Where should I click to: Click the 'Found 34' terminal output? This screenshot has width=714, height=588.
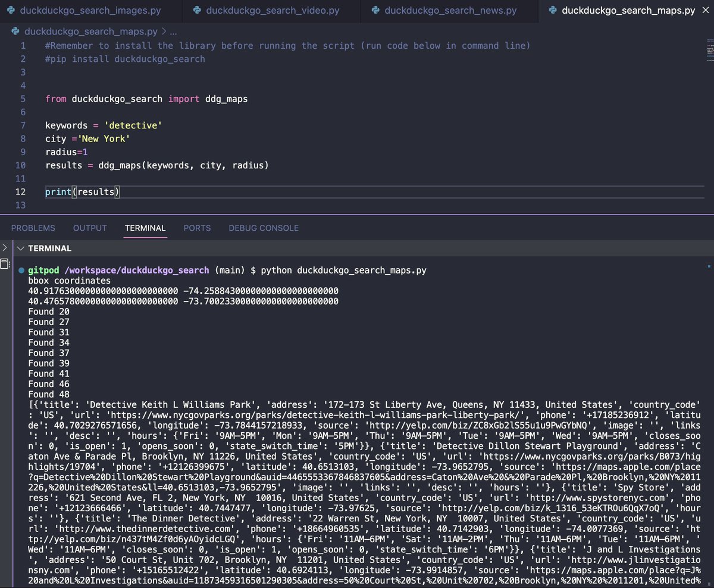point(49,342)
